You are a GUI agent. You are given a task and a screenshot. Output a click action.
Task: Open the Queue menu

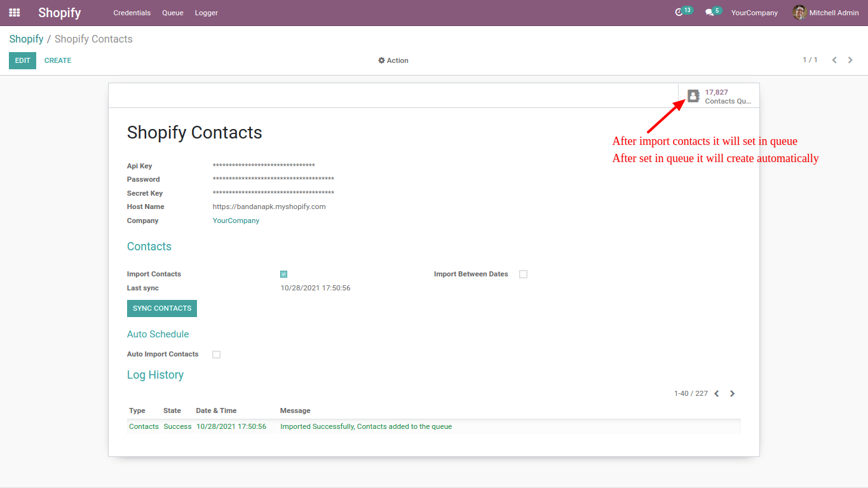[173, 13]
